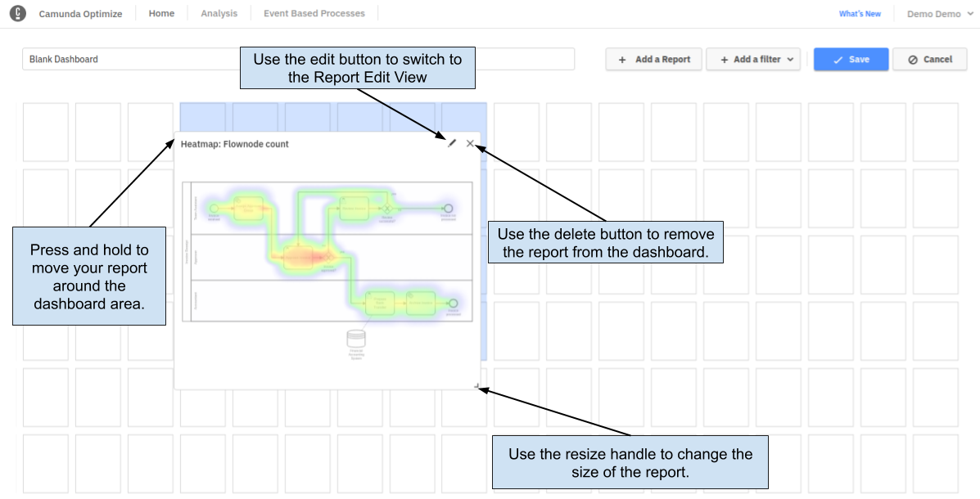Click the red hotspot task in the heatmap
This screenshot has width=980, height=499.
tap(300, 256)
